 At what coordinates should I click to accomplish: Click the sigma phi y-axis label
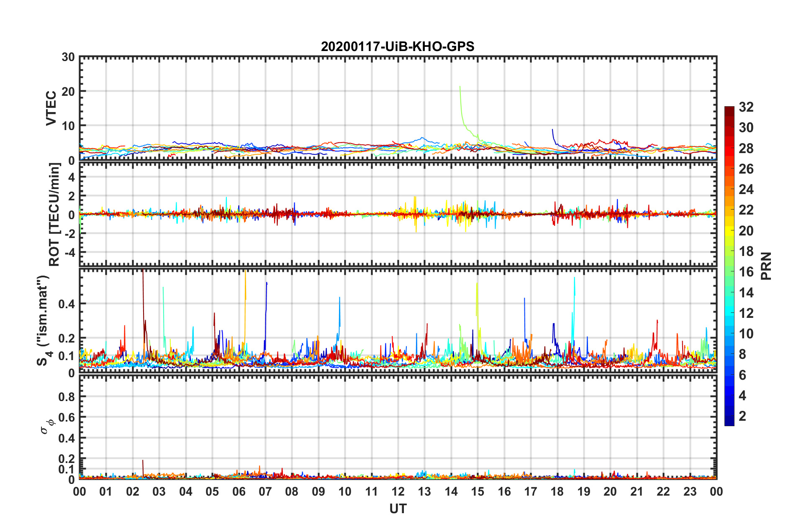pyautogui.click(x=45, y=427)
